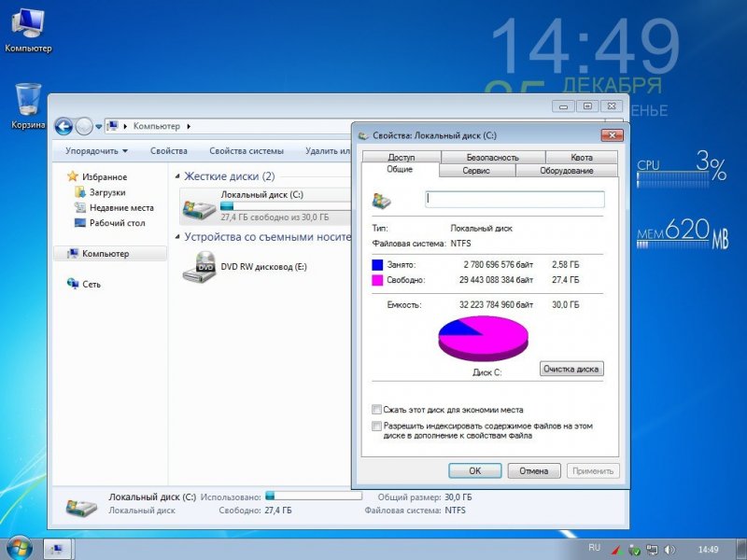Click the Back arrow in Explorer
The width and height of the screenshot is (747, 560).
63,127
